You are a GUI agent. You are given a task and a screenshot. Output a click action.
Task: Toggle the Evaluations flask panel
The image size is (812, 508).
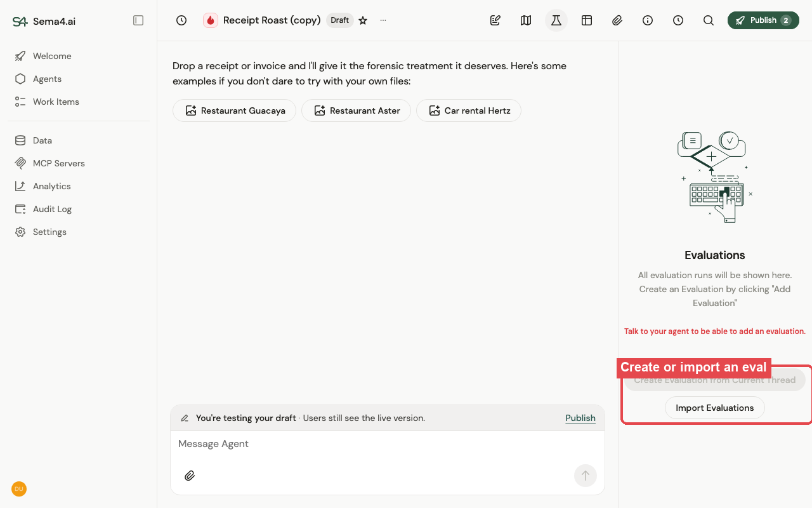coord(556,20)
